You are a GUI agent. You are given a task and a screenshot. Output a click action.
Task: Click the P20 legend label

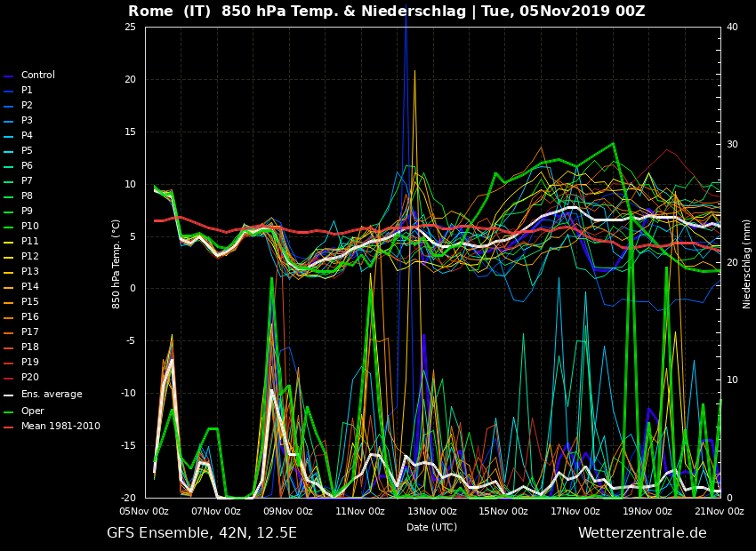30,377
